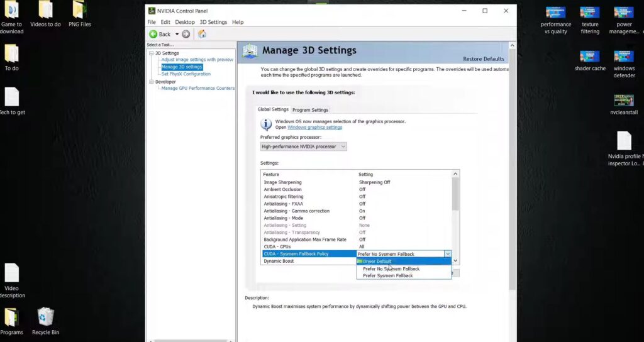644x342 pixels.
Task: Click the Antialiasing - Mode row
Action: click(x=357, y=218)
